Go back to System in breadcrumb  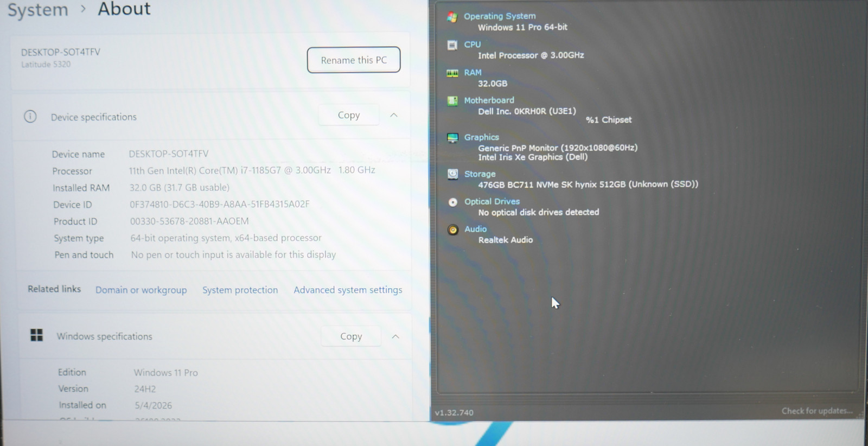click(x=37, y=10)
